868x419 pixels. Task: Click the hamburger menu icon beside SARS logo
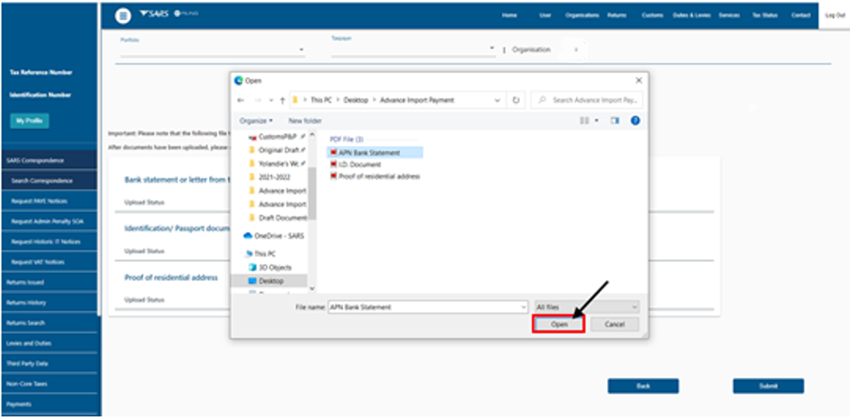[x=124, y=15]
